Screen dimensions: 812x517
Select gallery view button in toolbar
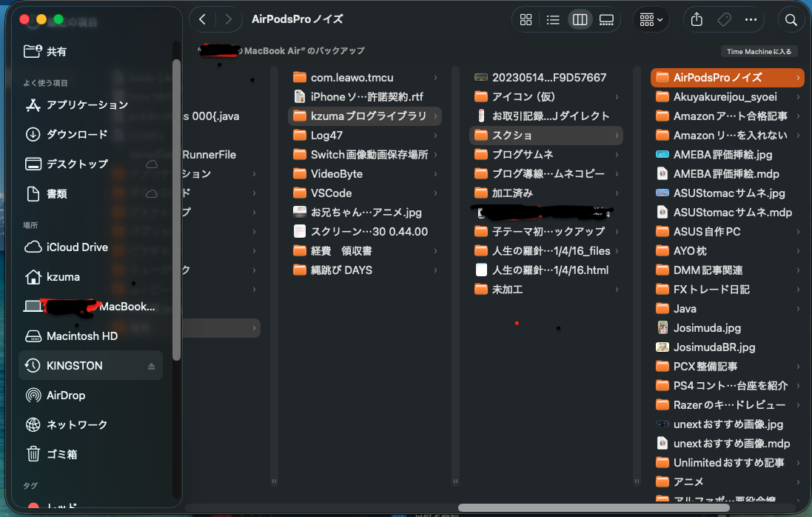pyautogui.click(x=606, y=20)
